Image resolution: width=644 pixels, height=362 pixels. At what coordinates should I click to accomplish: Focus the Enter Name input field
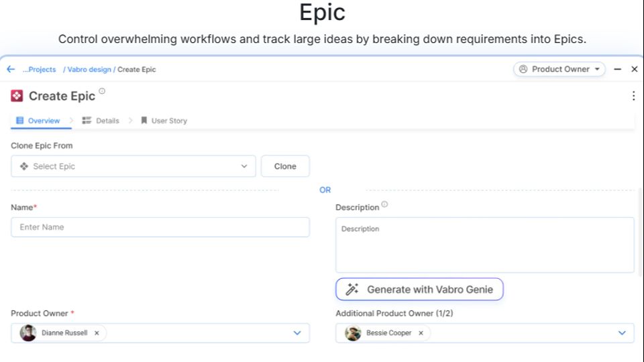point(160,227)
